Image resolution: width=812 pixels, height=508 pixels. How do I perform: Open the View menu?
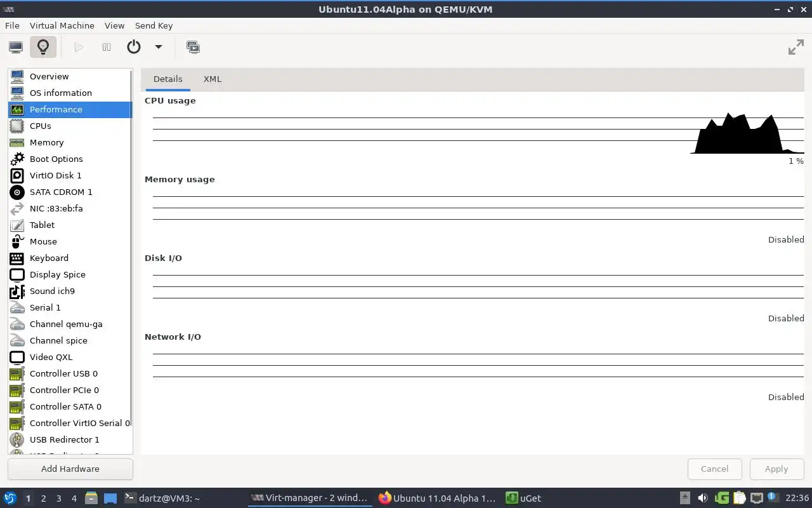point(114,25)
